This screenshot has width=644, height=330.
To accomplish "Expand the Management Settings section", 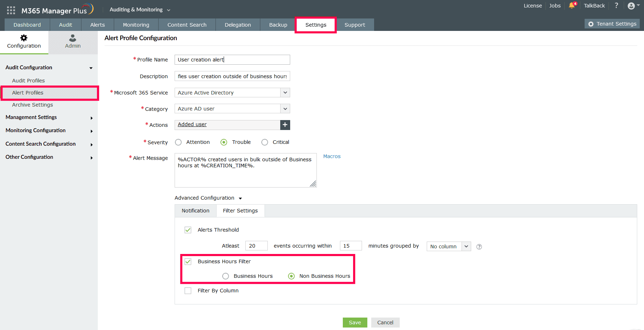I will [x=49, y=117].
